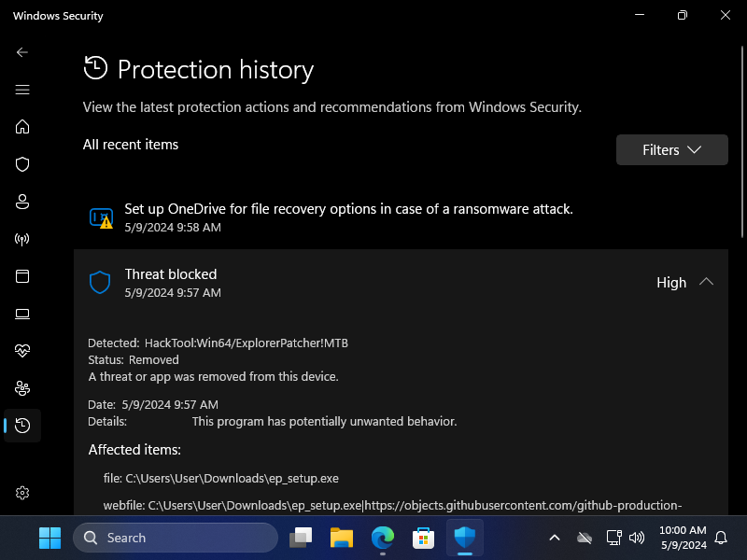Show hidden system tray icons
This screenshot has width=747, height=560.
[554, 538]
